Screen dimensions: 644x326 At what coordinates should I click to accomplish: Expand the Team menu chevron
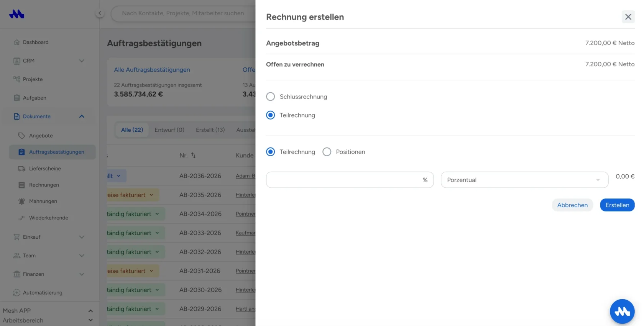tap(82, 256)
